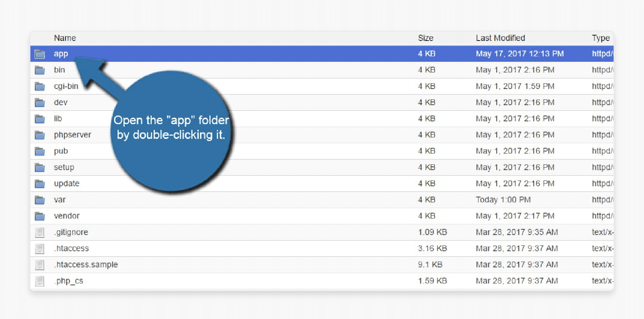Select the "cgi-bin" folder name

click(66, 86)
